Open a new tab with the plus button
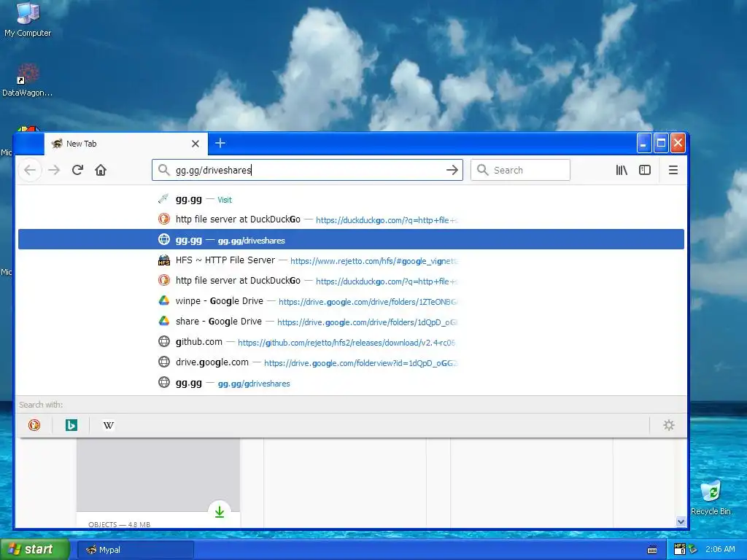747x560 pixels. pos(220,143)
